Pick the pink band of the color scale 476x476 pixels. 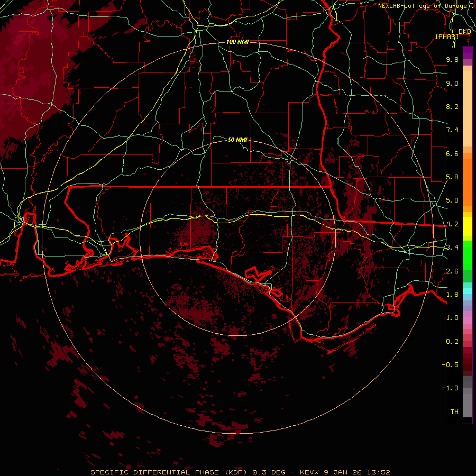point(467,321)
